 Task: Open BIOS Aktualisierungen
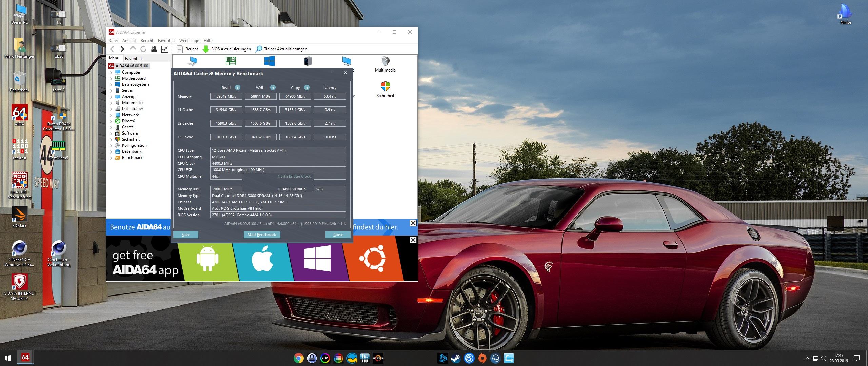(x=226, y=49)
